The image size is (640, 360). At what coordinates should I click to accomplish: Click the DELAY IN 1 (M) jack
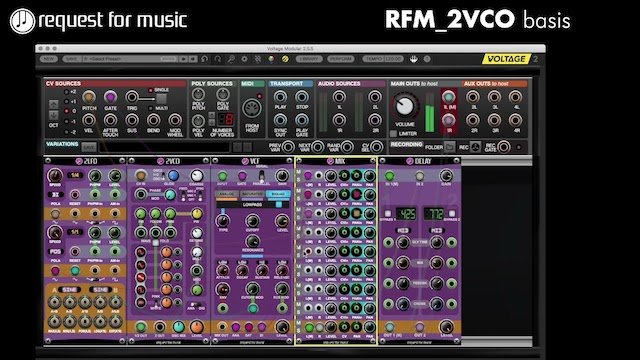point(389,176)
